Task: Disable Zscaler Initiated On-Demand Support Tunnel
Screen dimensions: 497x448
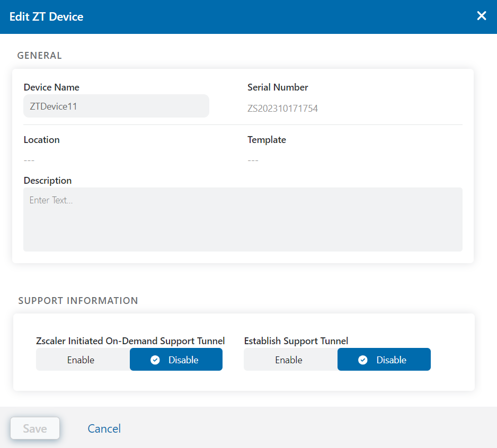Action: pyautogui.click(x=176, y=359)
